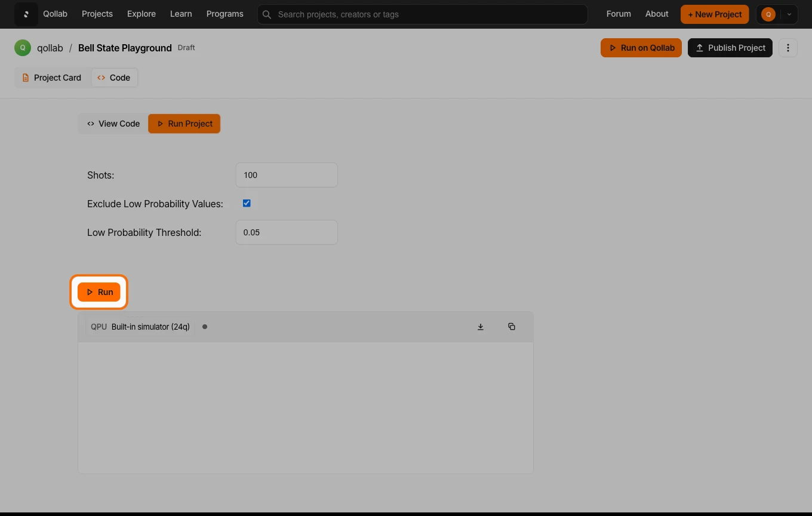Viewport: 812px width, 516px height.
Task: Select the Run Project tab
Action: tap(184, 124)
